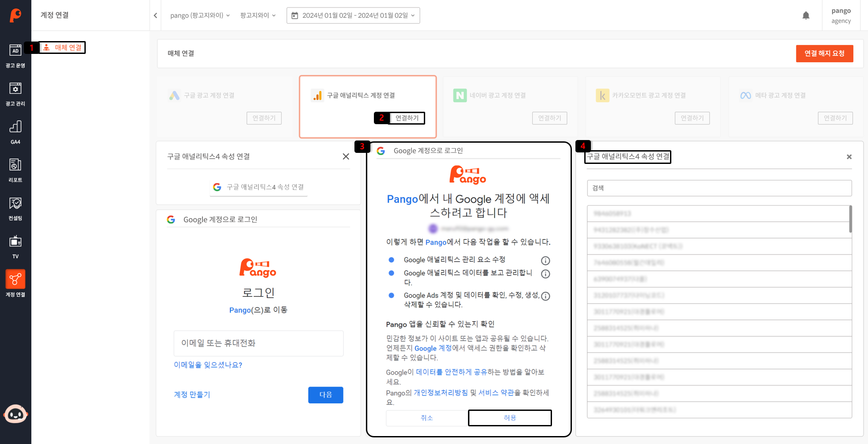
Task: Open the 광고 관리 sidebar icon
Action: [x=15, y=94]
